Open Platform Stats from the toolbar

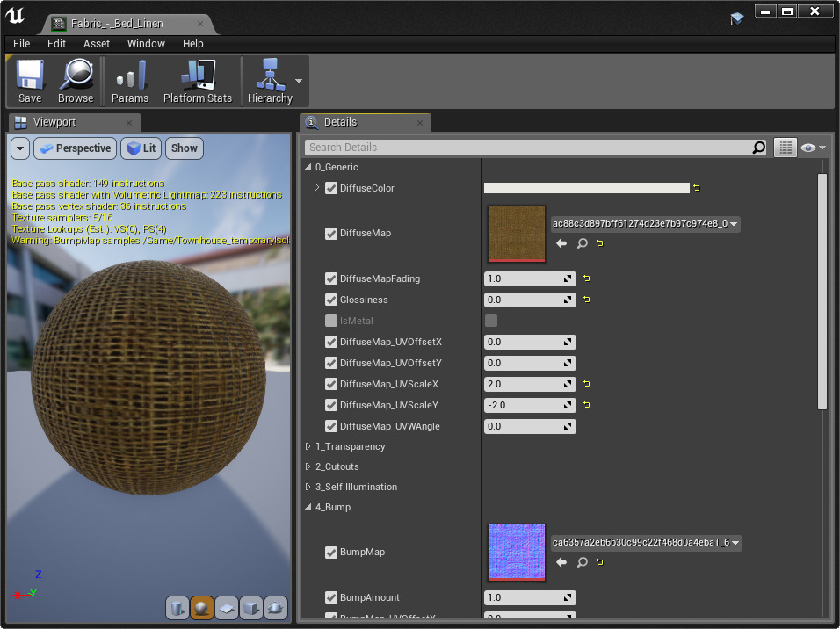click(198, 81)
